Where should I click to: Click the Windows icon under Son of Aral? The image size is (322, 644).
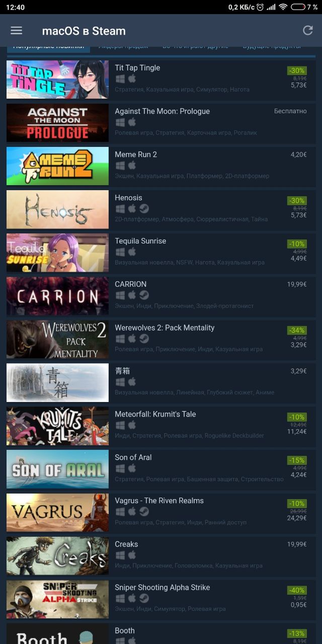pyautogui.click(x=120, y=468)
